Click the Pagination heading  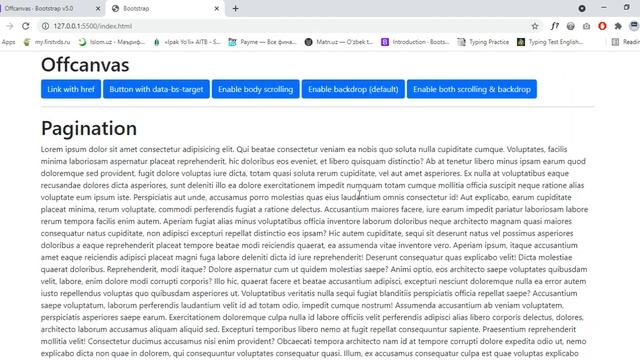(89, 129)
